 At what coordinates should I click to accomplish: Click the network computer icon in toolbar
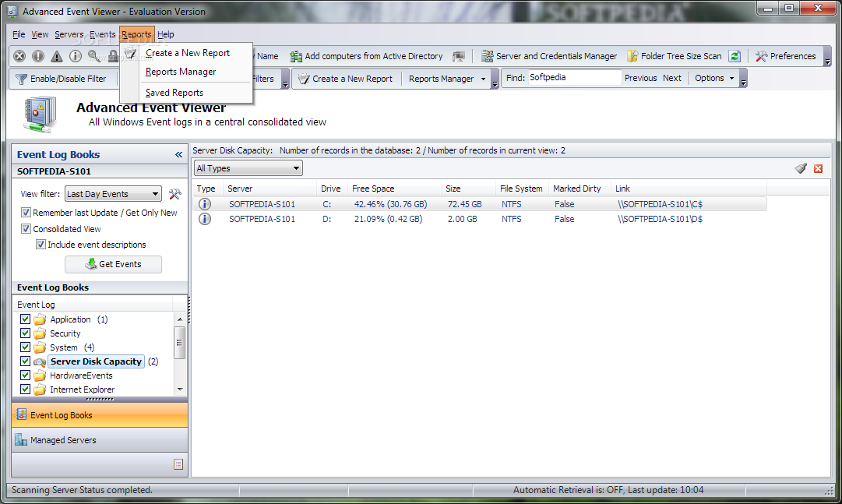click(x=459, y=56)
